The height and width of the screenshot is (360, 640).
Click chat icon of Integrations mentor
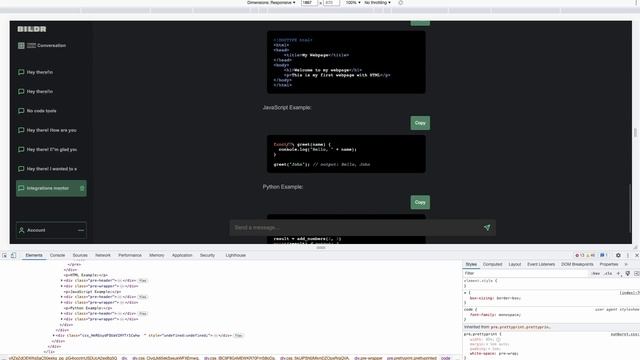point(21,188)
